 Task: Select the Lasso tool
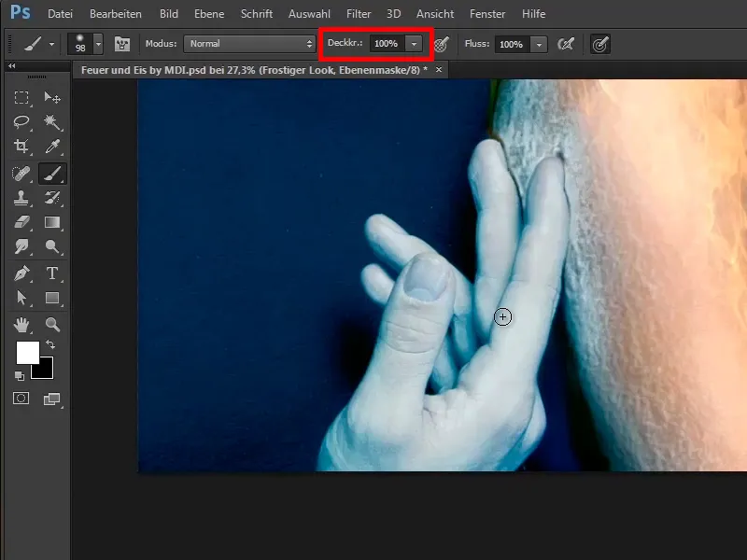pyautogui.click(x=21, y=122)
